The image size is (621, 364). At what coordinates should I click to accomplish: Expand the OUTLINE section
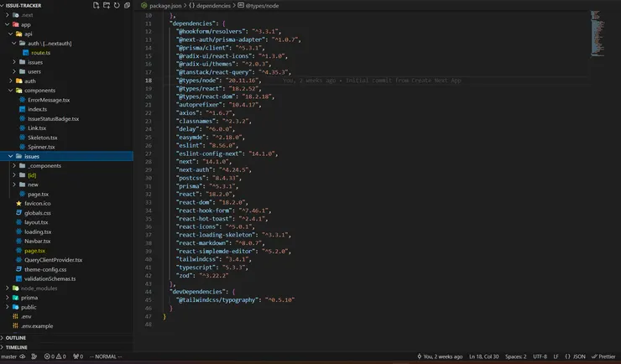tap(17, 337)
